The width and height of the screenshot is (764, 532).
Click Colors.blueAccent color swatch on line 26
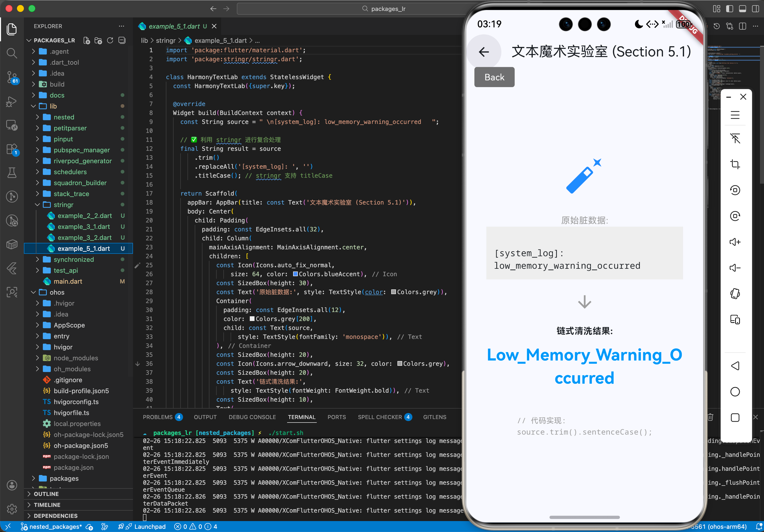(x=295, y=274)
